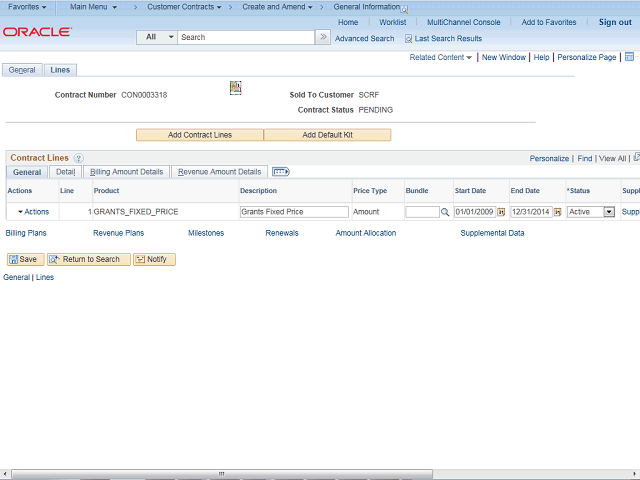Click the horizontal scrollbar right arrow
640x480 pixels.
(x=635, y=474)
